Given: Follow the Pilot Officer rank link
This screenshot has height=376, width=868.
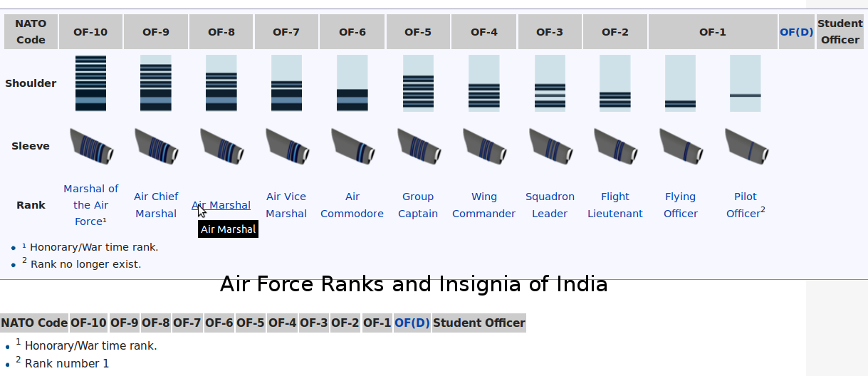Looking at the screenshot, I should coord(745,205).
